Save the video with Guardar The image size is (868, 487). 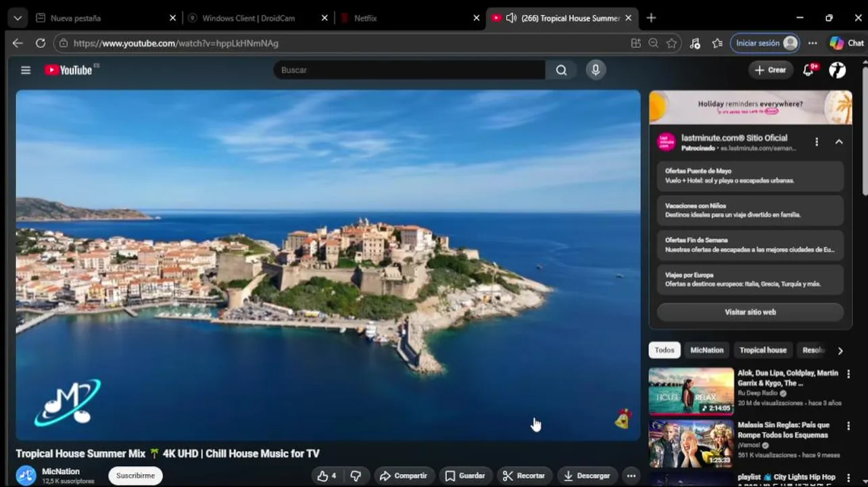(x=465, y=476)
